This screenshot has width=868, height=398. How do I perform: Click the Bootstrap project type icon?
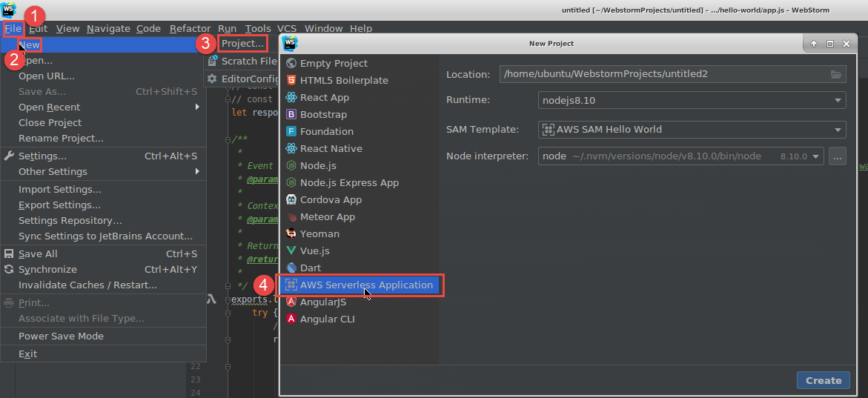(291, 115)
